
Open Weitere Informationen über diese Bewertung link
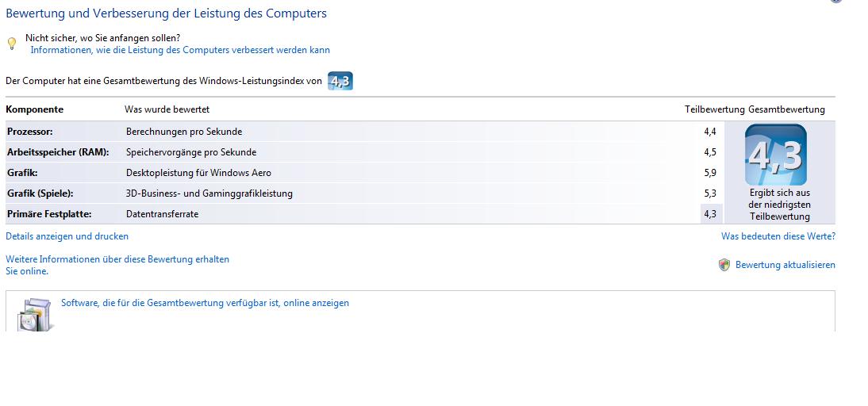pos(117,265)
